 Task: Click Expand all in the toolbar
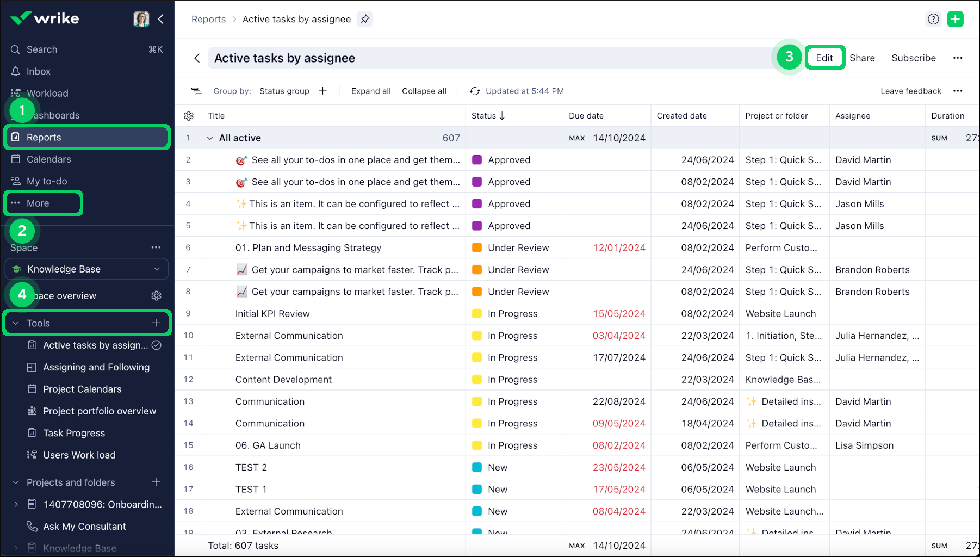pyautogui.click(x=371, y=91)
